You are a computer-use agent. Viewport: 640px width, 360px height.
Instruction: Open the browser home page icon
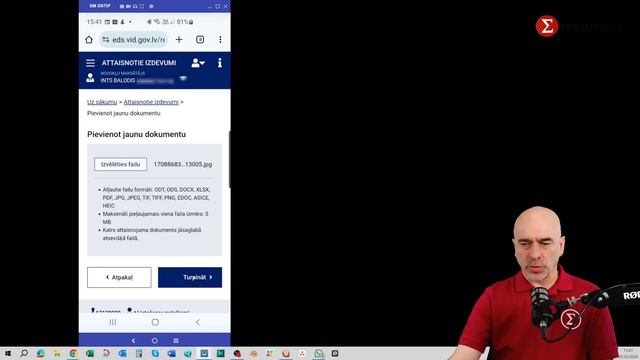(x=89, y=40)
